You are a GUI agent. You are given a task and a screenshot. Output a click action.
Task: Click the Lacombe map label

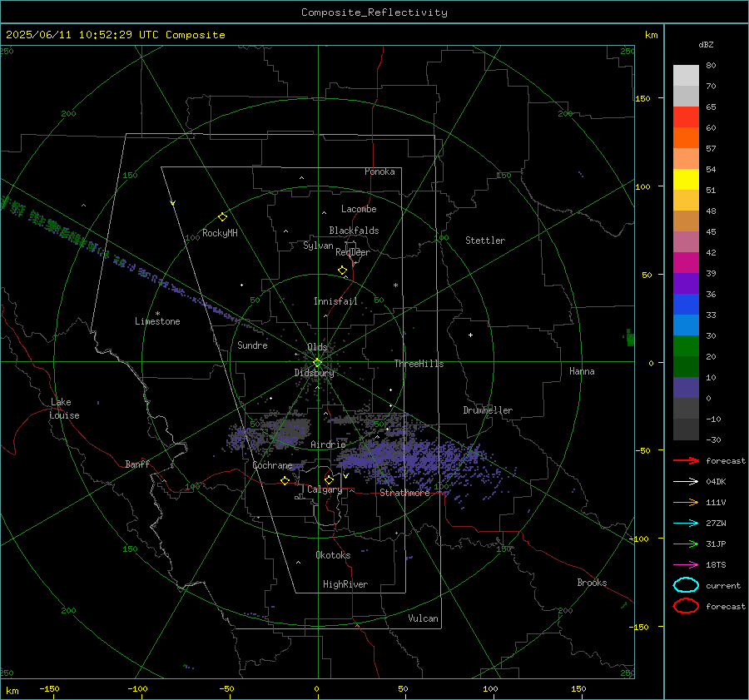pyautogui.click(x=359, y=209)
